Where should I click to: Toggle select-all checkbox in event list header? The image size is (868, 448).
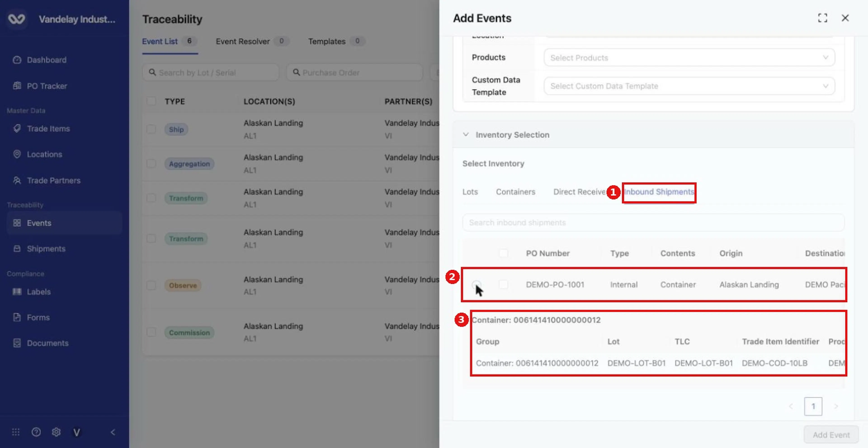click(x=151, y=101)
